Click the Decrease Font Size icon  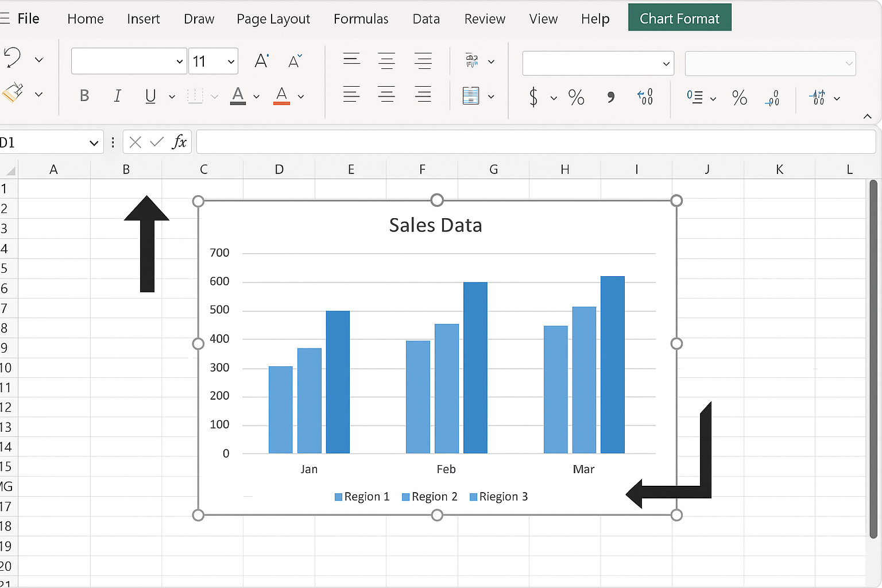point(295,61)
